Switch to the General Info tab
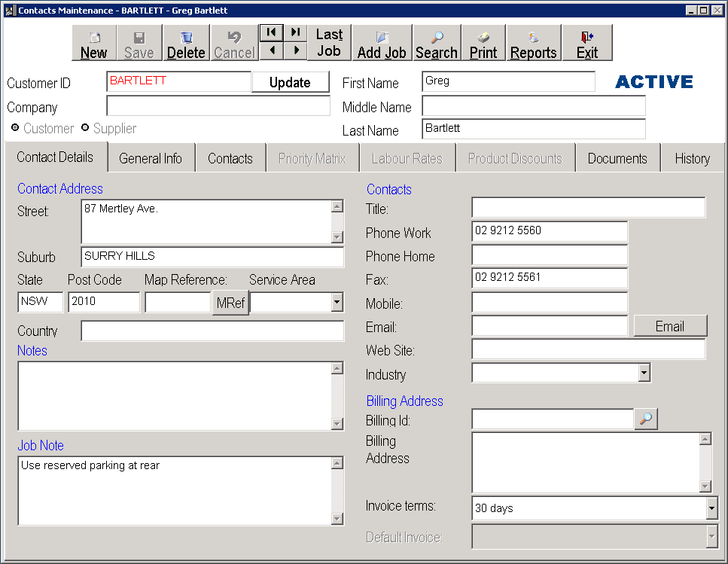This screenshot has width=728, height=564. click(151, 158)
